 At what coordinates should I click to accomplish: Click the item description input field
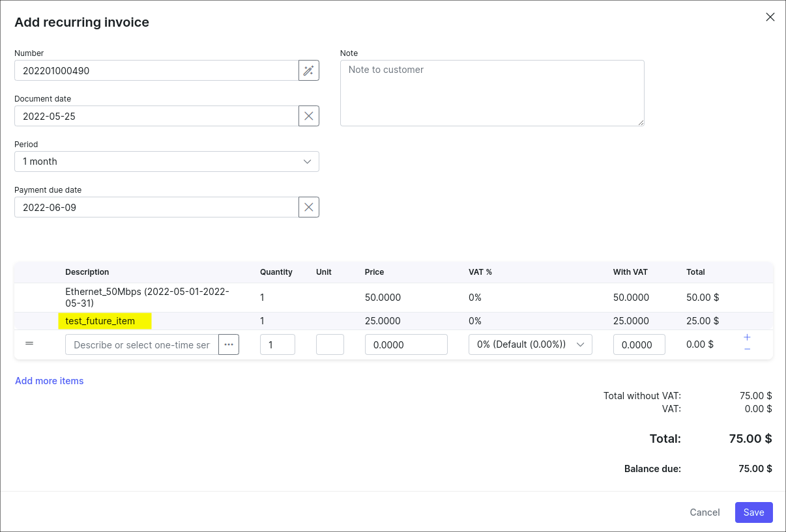[x=141, y=344]
